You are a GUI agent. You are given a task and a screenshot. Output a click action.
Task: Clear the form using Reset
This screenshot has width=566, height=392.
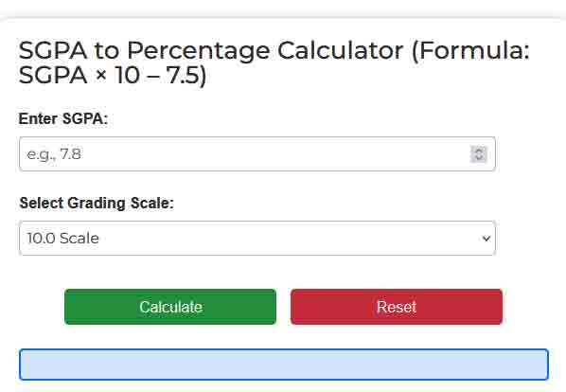click(x=397, y=307)
